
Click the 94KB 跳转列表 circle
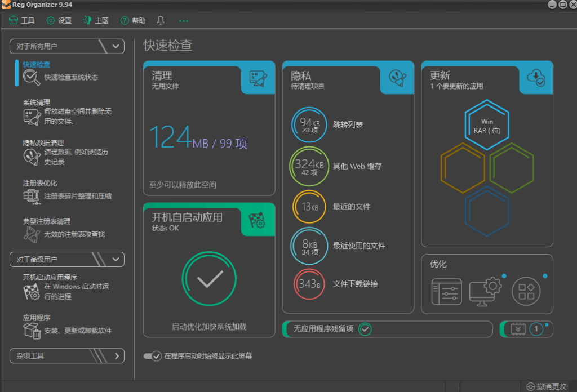coord(309,125)
